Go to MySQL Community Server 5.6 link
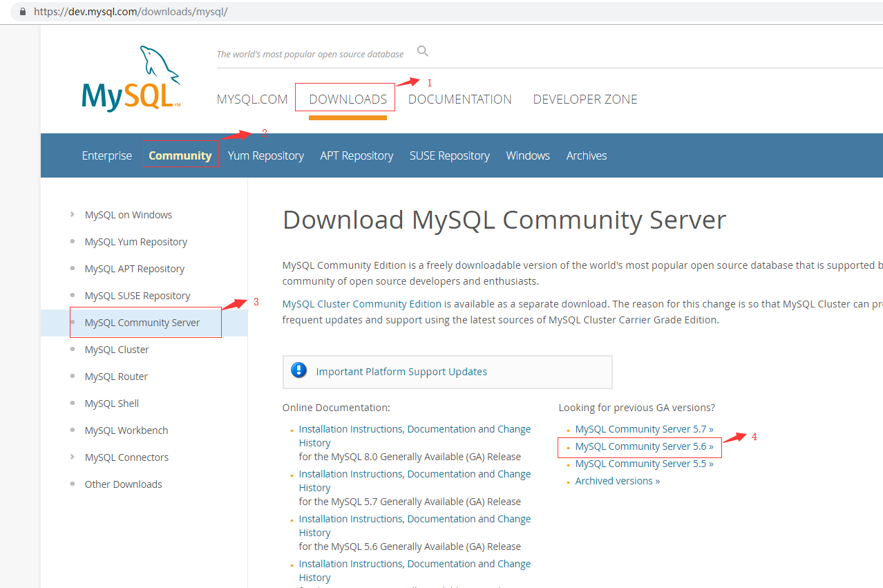The width and height of the screenshot is (883, 588). [x=644, y=446]
